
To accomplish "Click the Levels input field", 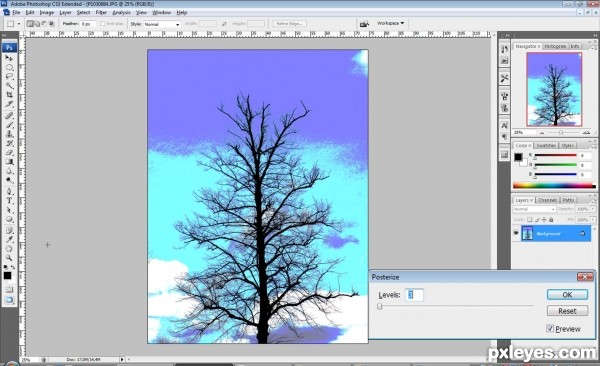I will (414, 295).
